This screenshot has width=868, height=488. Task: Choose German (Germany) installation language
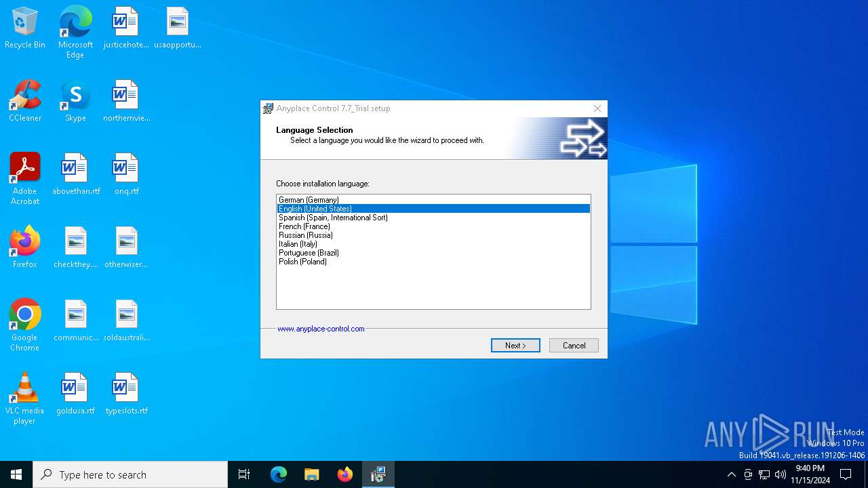[x=433, y=200]
